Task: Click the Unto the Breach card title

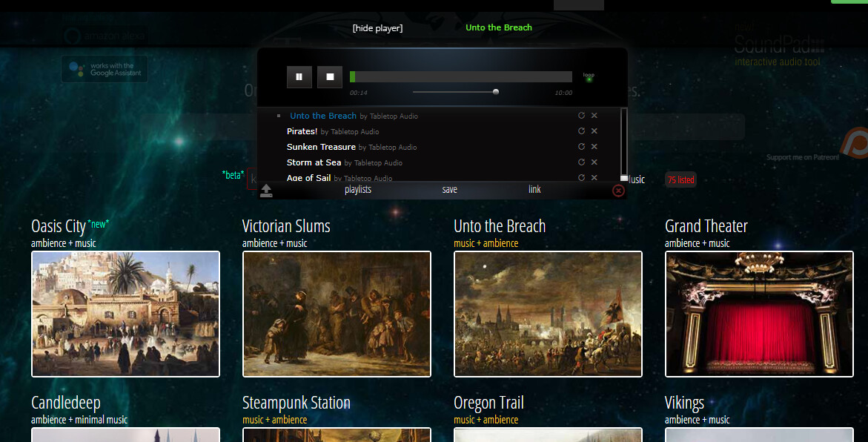Action: (x=500, y=226)
